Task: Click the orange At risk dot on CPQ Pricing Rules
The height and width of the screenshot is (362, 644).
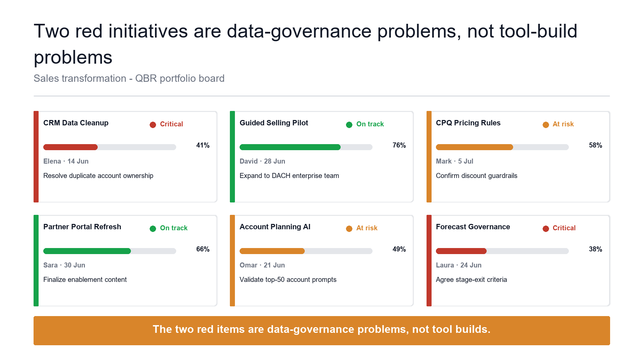Action: 546,125
